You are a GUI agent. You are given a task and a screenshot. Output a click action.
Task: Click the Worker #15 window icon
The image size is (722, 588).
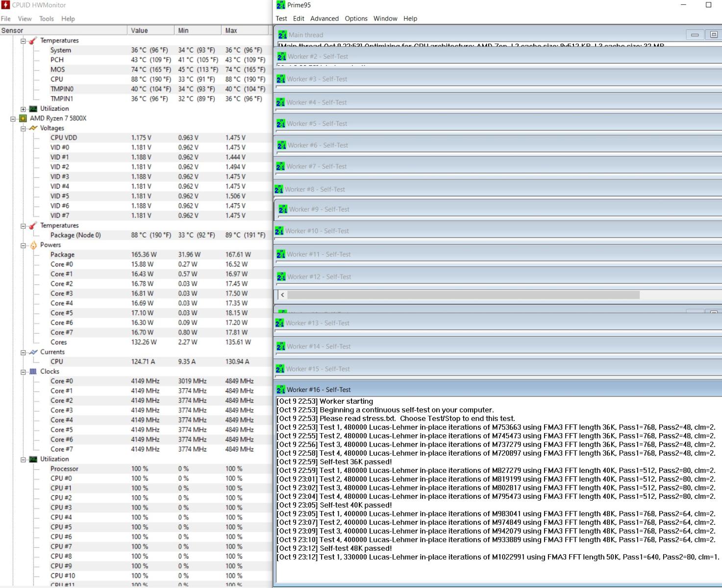[280, 369]
